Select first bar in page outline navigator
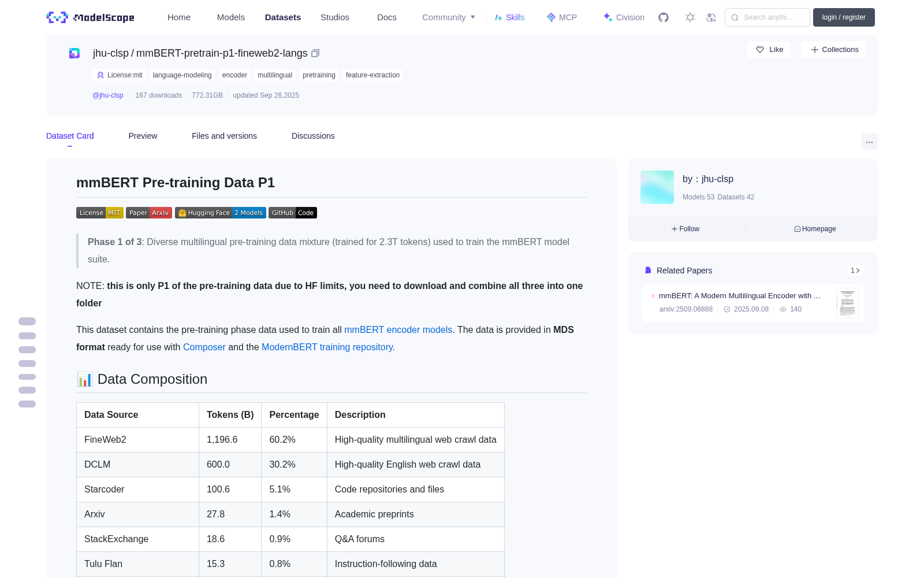The image size is (924, 578). pyautogui.click(x=27, y=321)
